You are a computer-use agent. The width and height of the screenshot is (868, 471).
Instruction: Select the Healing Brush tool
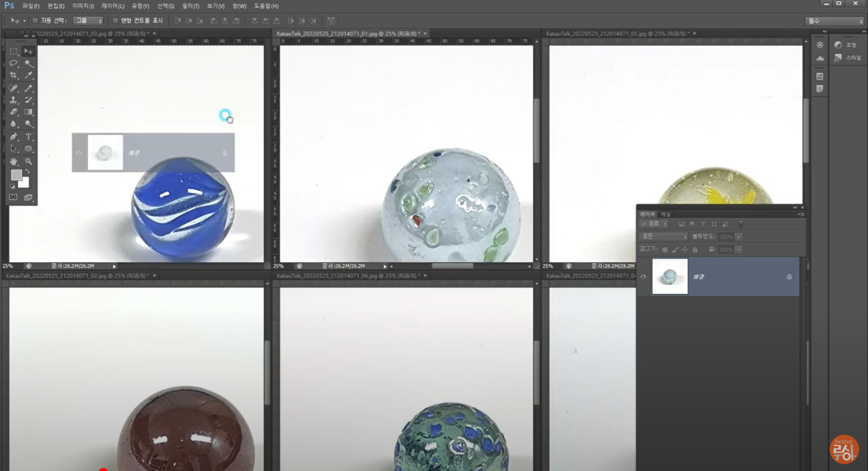pos(13,88)
